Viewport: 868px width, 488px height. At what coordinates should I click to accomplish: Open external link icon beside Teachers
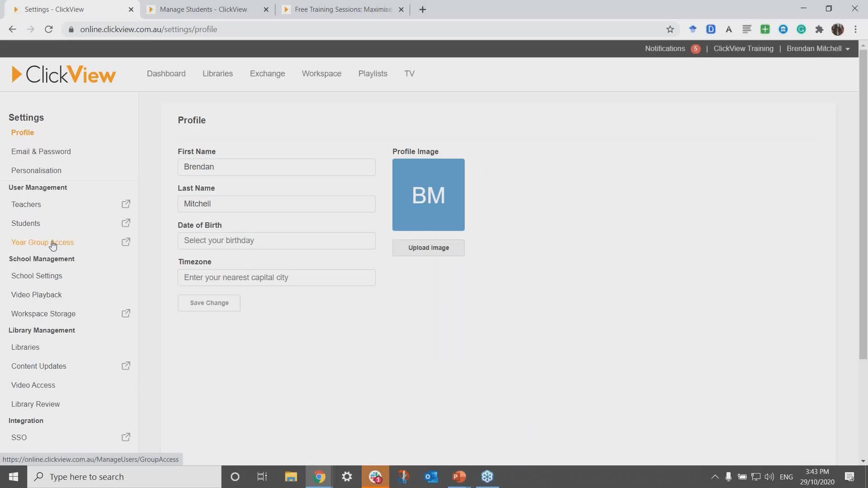pos(126,204)
